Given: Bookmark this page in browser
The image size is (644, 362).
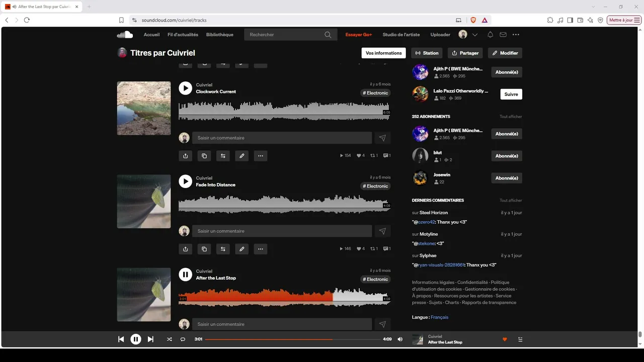Looking at the screenshot, I should [x=121, y=20].
